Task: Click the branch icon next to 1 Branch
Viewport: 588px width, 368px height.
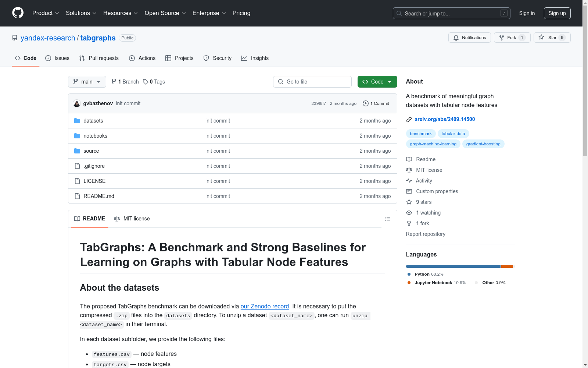Action: click(x=114, y=82)
